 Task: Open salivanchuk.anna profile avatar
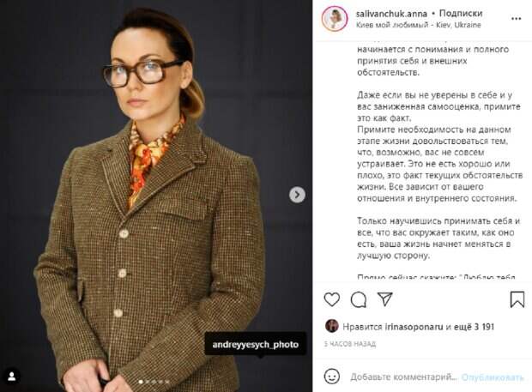pyautogui.click(x=335, y=19)
